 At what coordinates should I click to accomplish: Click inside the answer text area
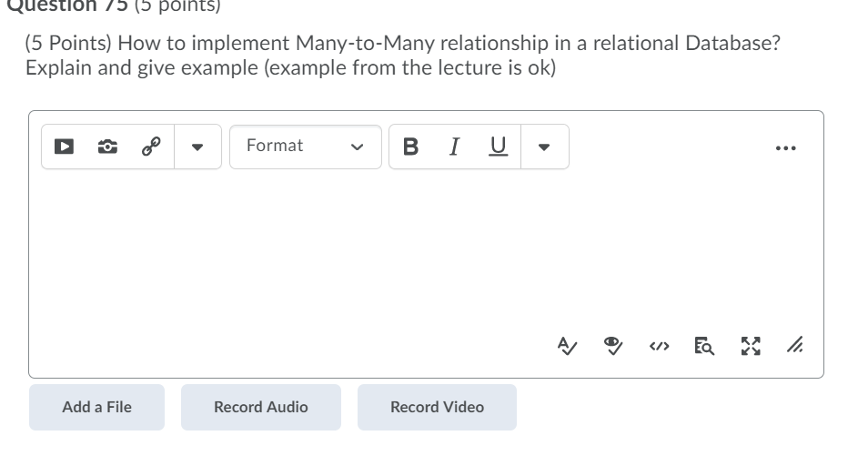click(x=426, y=249)
